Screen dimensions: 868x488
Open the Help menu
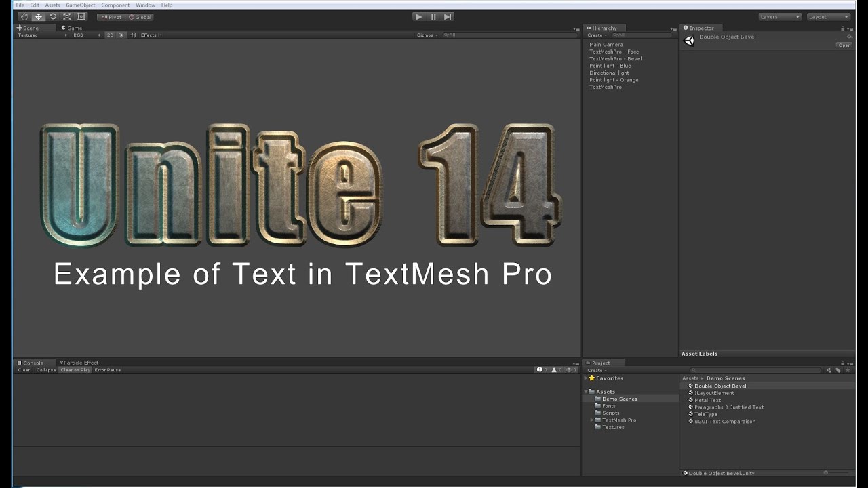(167, 5)
